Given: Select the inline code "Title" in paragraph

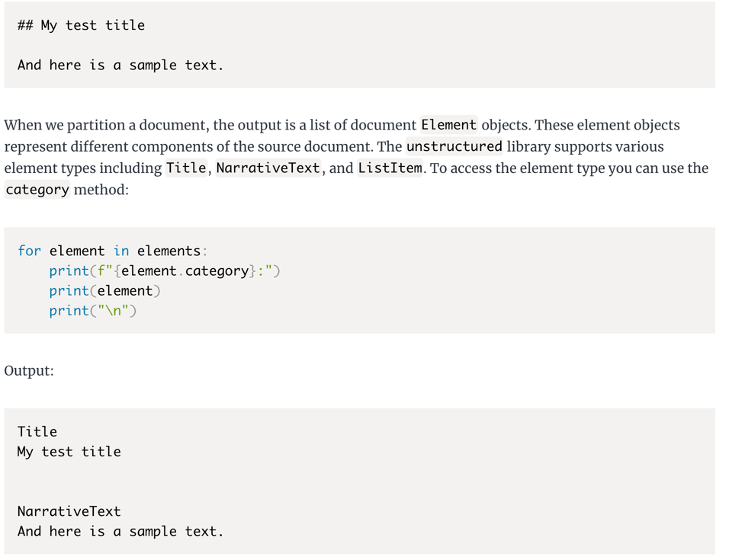Looking at the screenshot, I should 185,168.
